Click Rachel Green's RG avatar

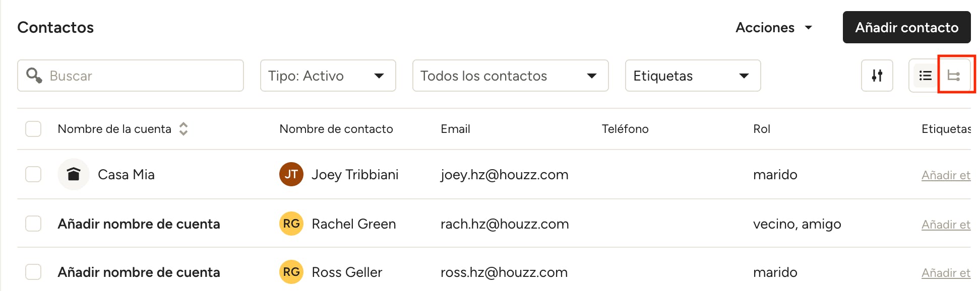click(x=291, y=224)
